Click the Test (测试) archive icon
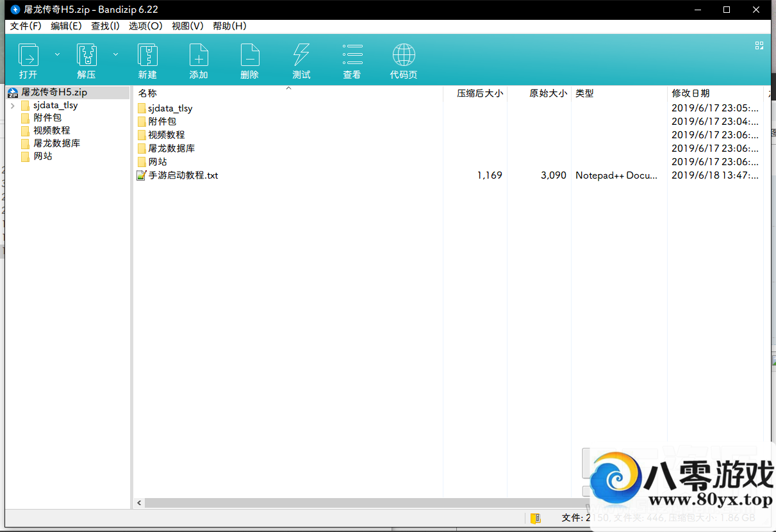Viewport: 776px width, 532px height. click(x=301, y=56)
